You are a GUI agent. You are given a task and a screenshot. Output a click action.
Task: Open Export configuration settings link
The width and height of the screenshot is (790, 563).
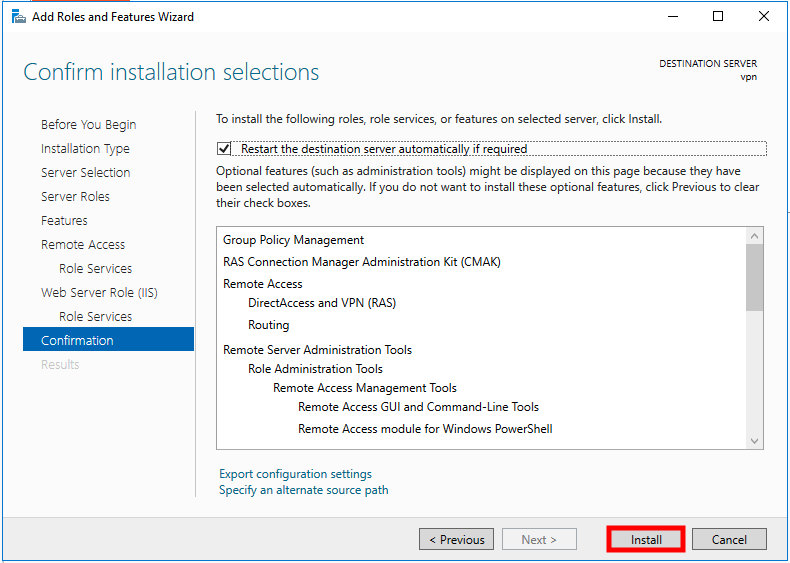point(295,474)
